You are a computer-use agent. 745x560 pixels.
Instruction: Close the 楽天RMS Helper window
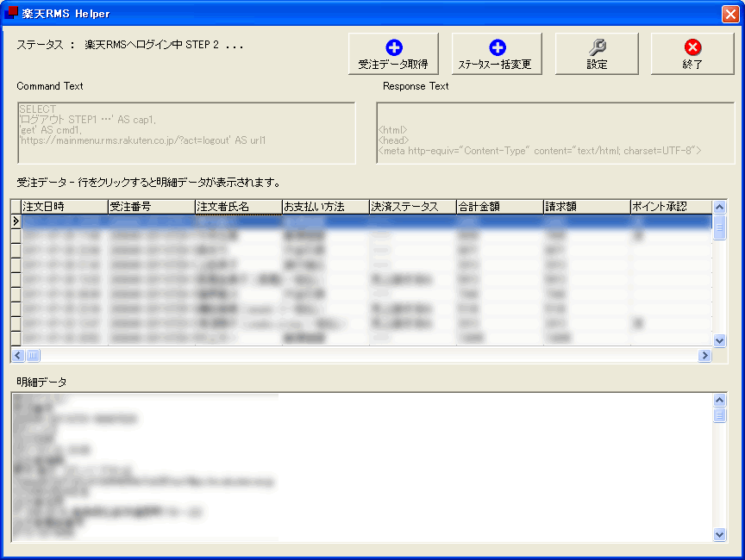(729, 14)
